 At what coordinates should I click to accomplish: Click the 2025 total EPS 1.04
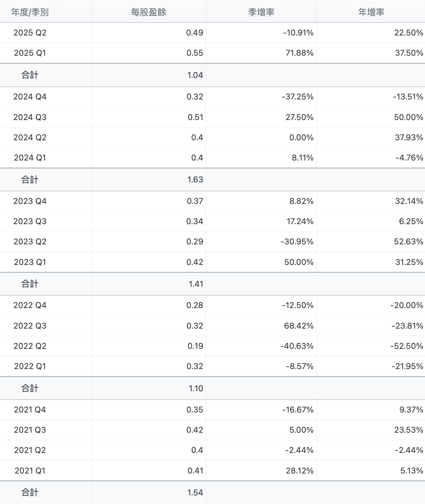[195, 75]
